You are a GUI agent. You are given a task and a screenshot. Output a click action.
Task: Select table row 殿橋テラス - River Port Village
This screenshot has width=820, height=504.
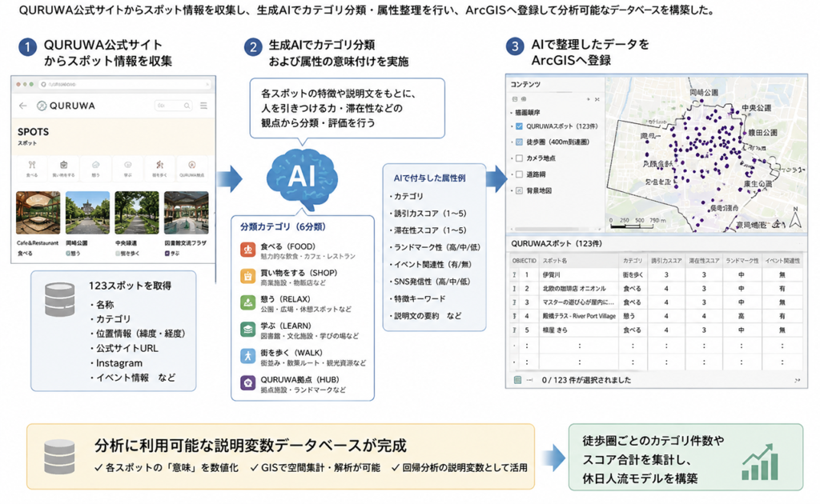click(657, 316)
